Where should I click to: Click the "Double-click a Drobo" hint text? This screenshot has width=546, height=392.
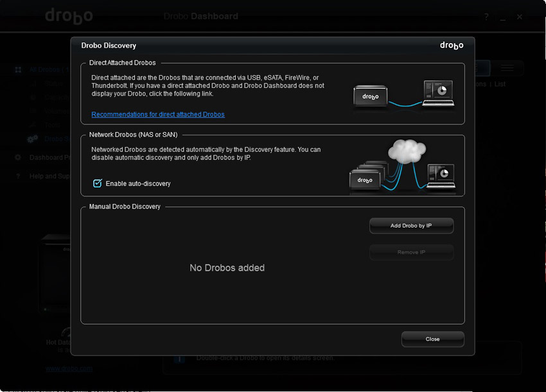(x=265, y=358)
